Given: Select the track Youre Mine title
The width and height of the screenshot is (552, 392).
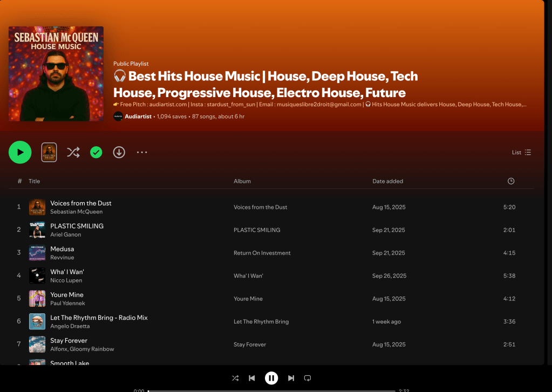Looking at the screenshot, I should (x=66, y=294).
